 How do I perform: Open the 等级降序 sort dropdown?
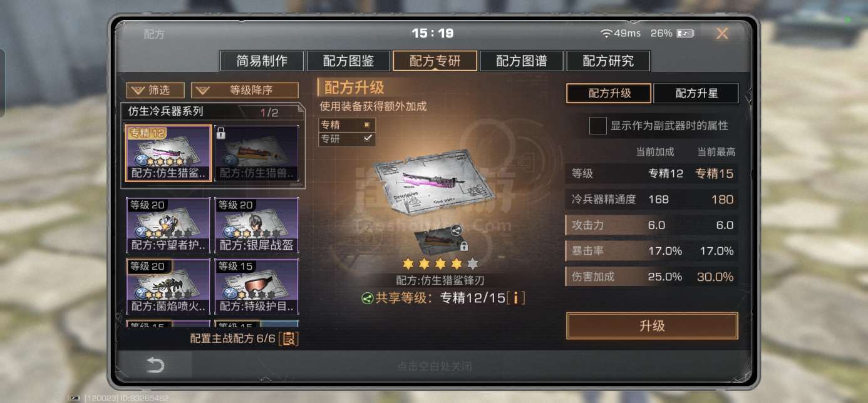tap(245, 90)
